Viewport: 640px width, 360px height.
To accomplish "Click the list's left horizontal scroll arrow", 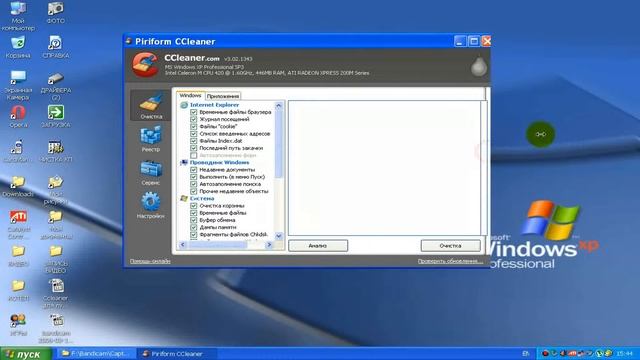I will tap(182, 245).
